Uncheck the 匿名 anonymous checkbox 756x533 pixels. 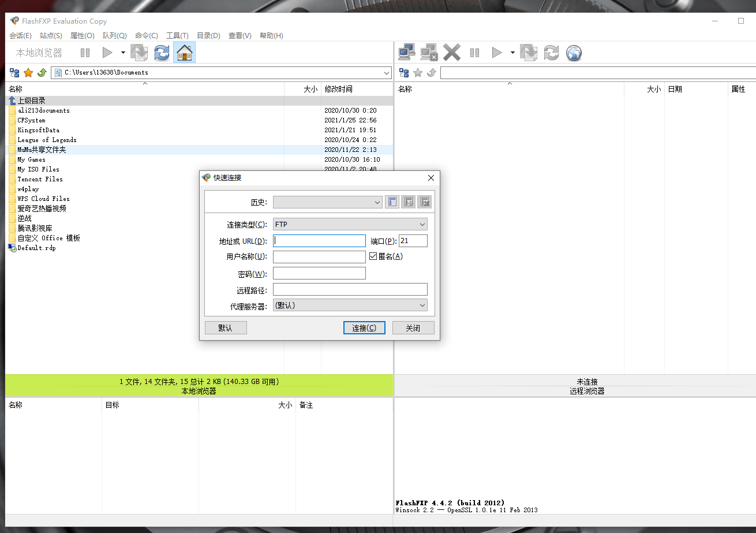[x=373, y=256]
